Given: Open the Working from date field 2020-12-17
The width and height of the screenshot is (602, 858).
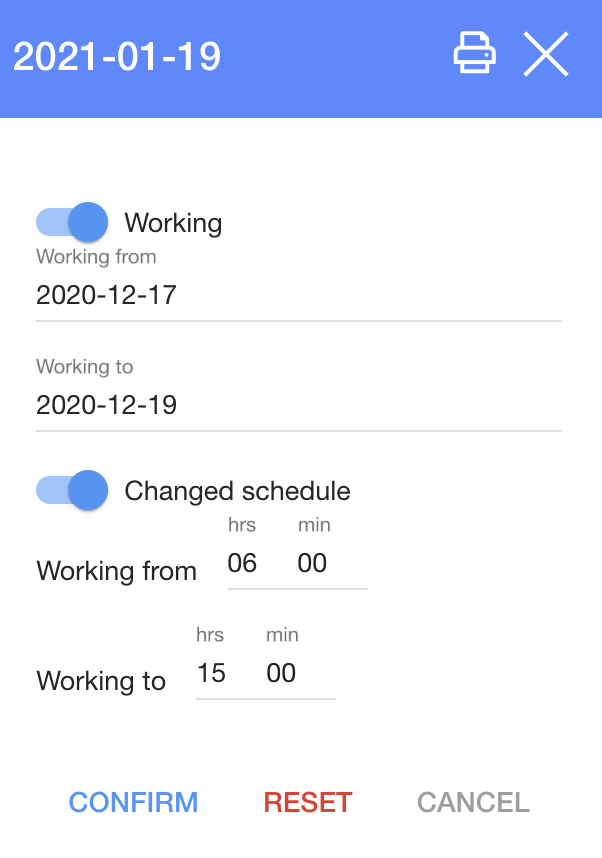Looking at the screenshot, I should (x=298, y=295).
